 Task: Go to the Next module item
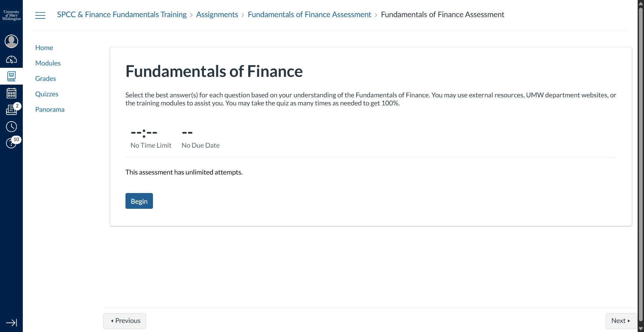(621, 321)
